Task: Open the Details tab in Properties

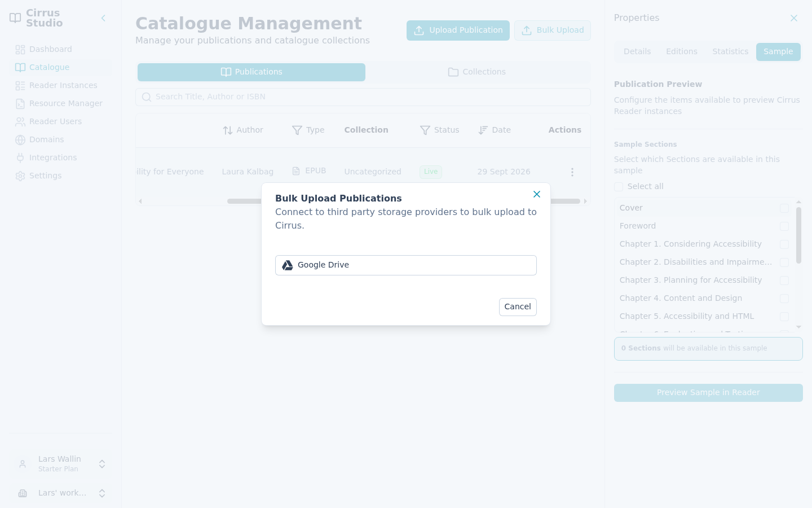Action: [x=637, y=52]
